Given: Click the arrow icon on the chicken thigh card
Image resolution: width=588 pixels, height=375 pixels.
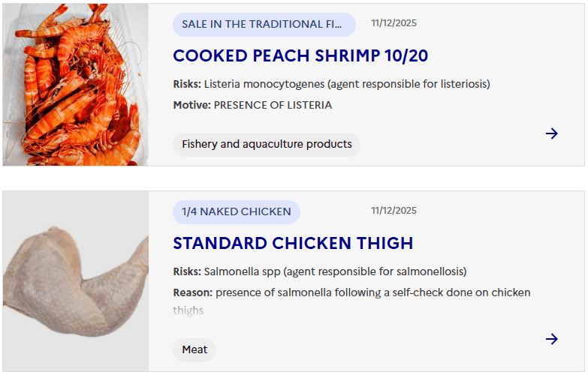Looking at the screenshot, I should coord(552,339).
